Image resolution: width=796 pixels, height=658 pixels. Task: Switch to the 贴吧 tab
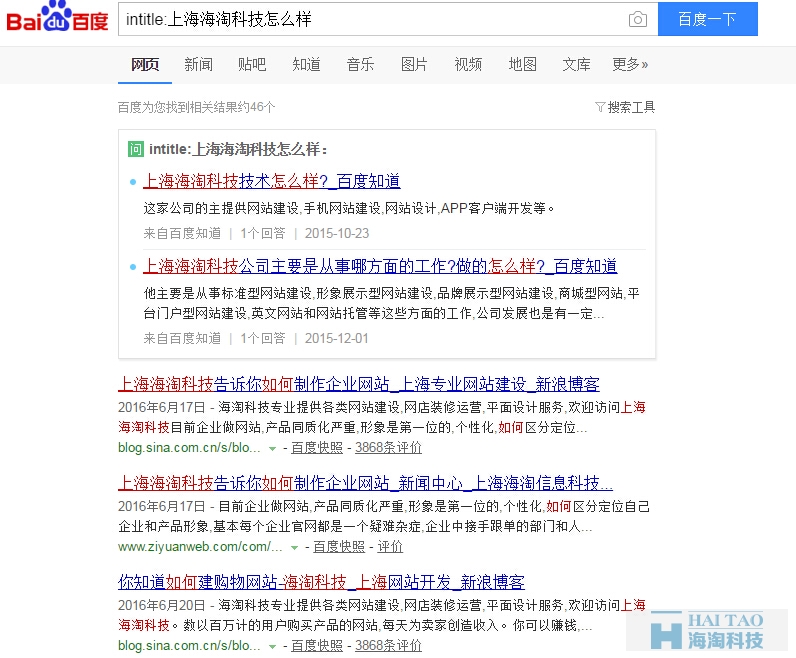pyautogui.click(x=252, y=64)
